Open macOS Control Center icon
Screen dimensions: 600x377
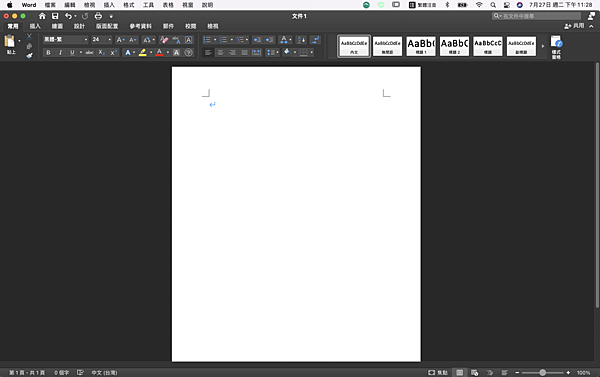(506, 5)
